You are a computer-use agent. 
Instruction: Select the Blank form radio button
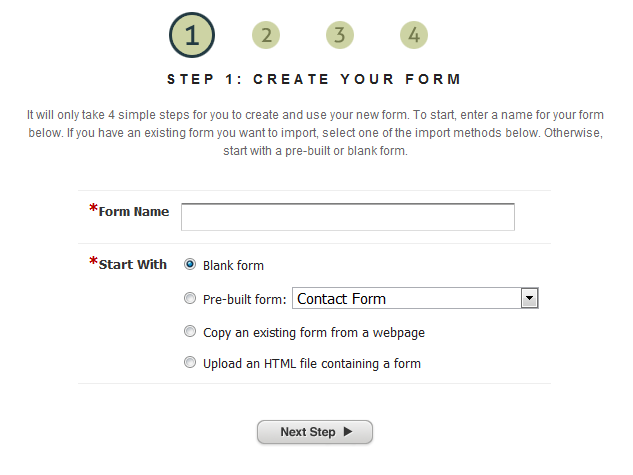[x=190, y=264]
